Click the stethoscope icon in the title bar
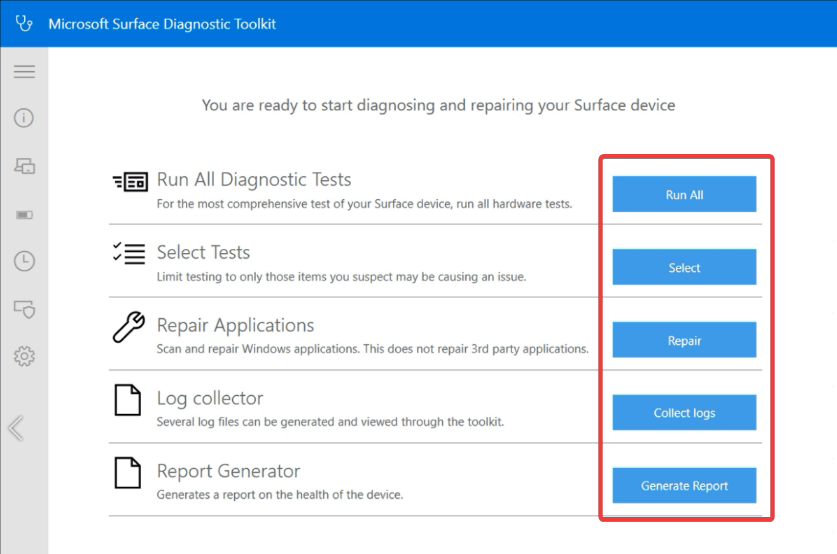 tap(24, 23)
